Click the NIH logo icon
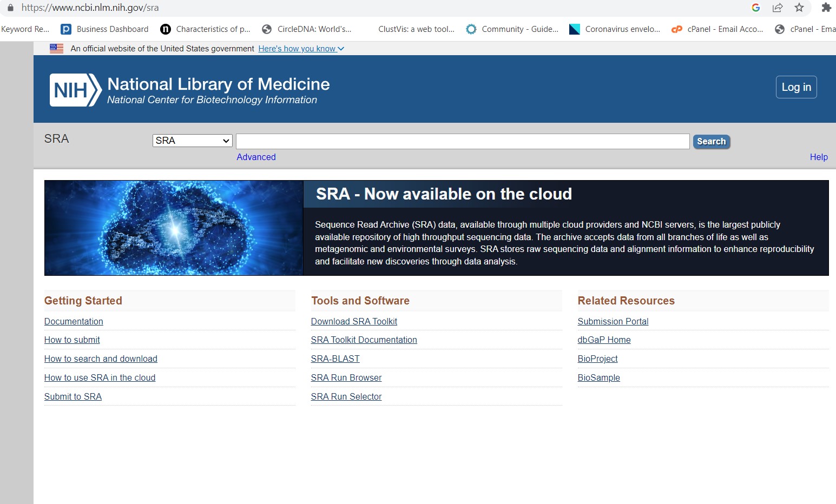Image resolution: width=836 pixels, height=504 pixels. tap(76, 90)
